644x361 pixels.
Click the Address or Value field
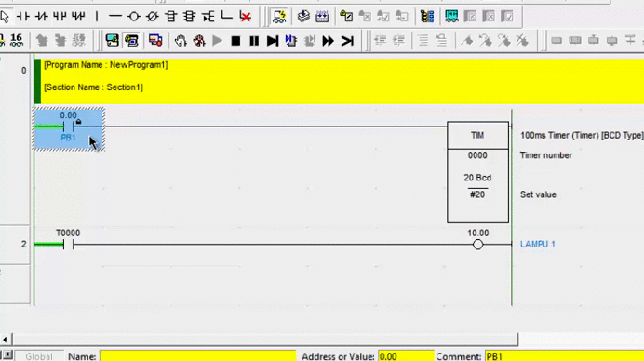click(x=406, y=356)
